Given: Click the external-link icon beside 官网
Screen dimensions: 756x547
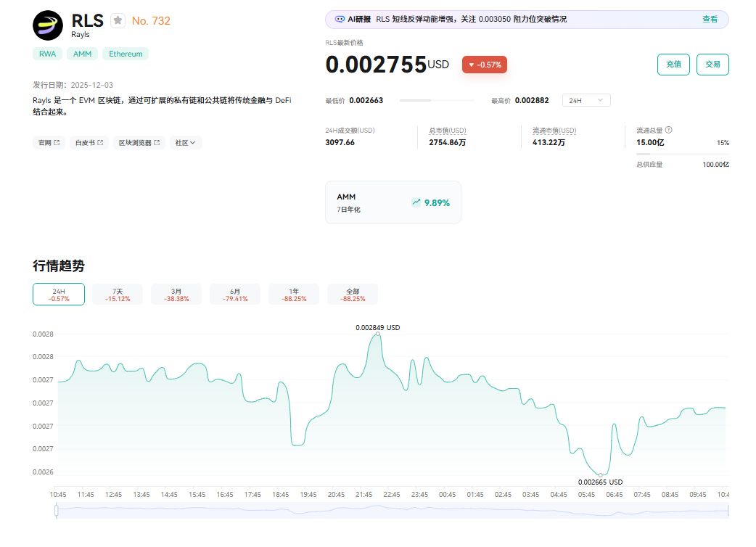Looking at the screenshot, I should 57,143.
